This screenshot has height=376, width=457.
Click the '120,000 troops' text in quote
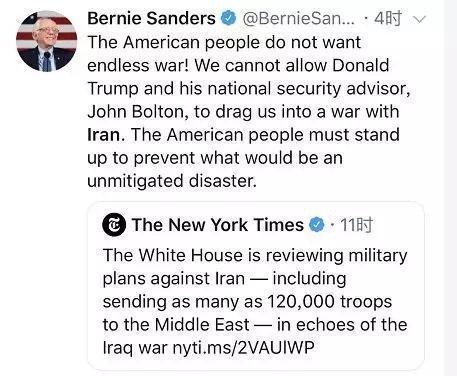coord(329,302)
